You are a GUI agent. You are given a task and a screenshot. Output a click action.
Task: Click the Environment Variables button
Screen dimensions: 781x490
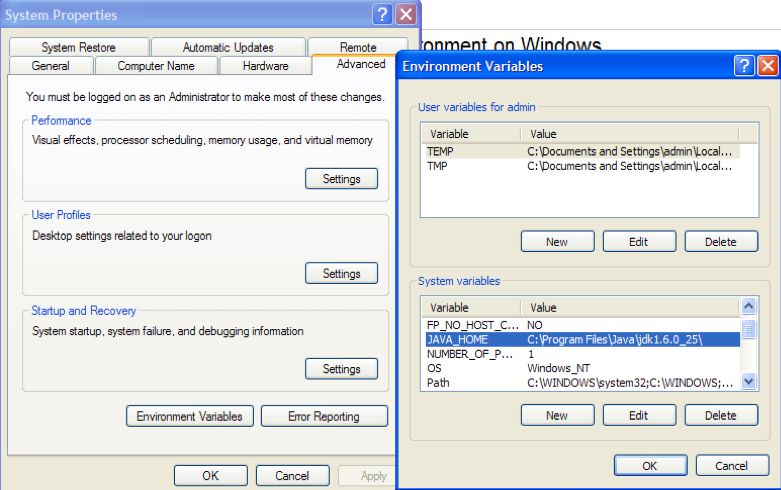[190, 416]
